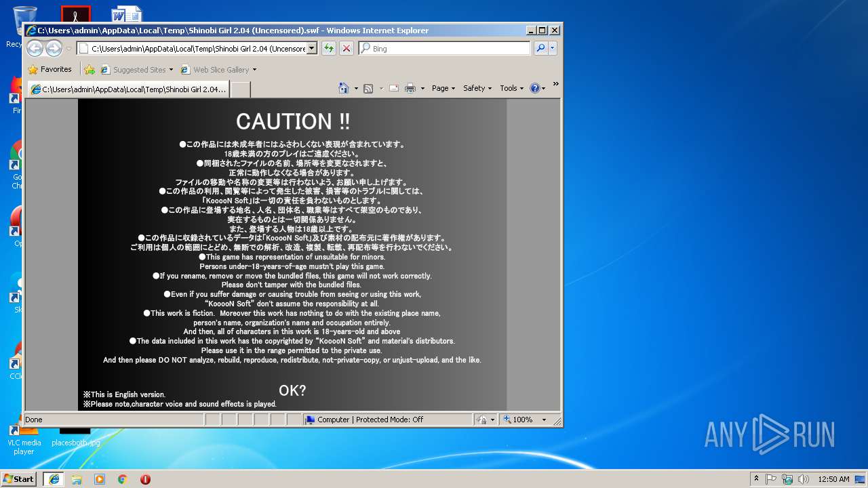Open the recent pages dropdown beside Forward
The width and height of the screenshot is (868, 488).
pos(68,49)
